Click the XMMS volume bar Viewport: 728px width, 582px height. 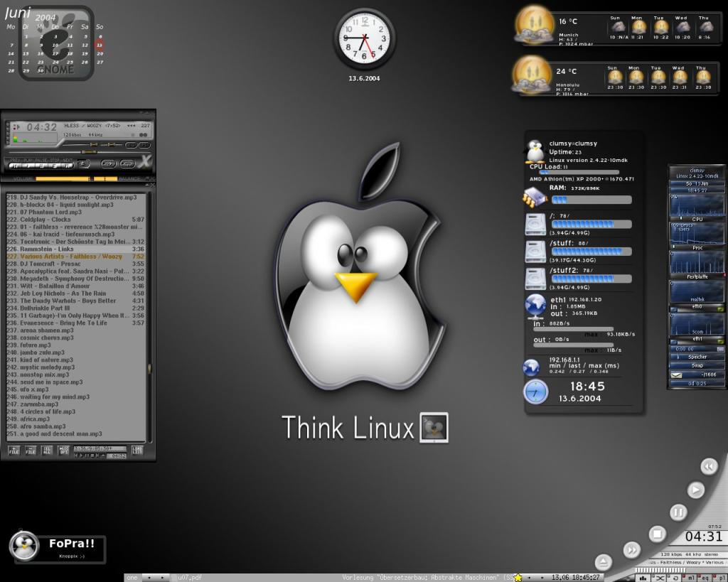pos(63,178)
